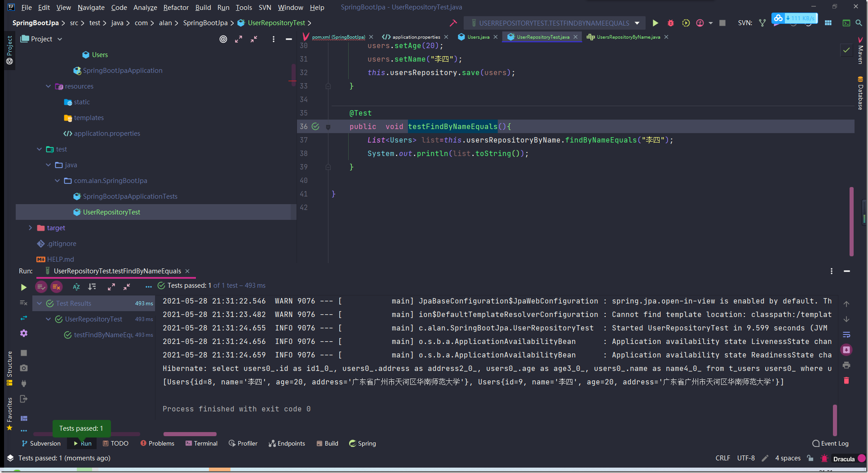This screenshot has height=473, width=868.
Task: Open Project panel options (three dots)
Action: click(273, 39)
